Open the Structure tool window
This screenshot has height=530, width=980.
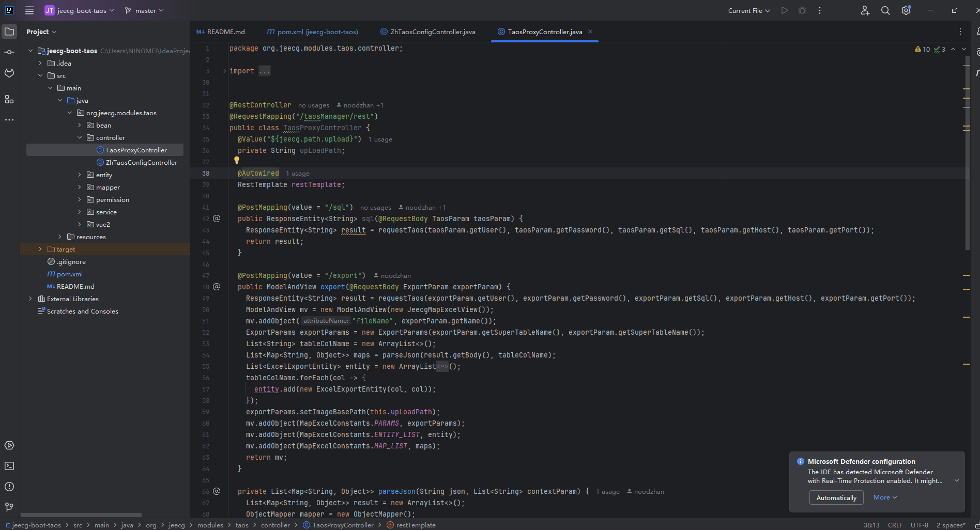coord(9,99)
